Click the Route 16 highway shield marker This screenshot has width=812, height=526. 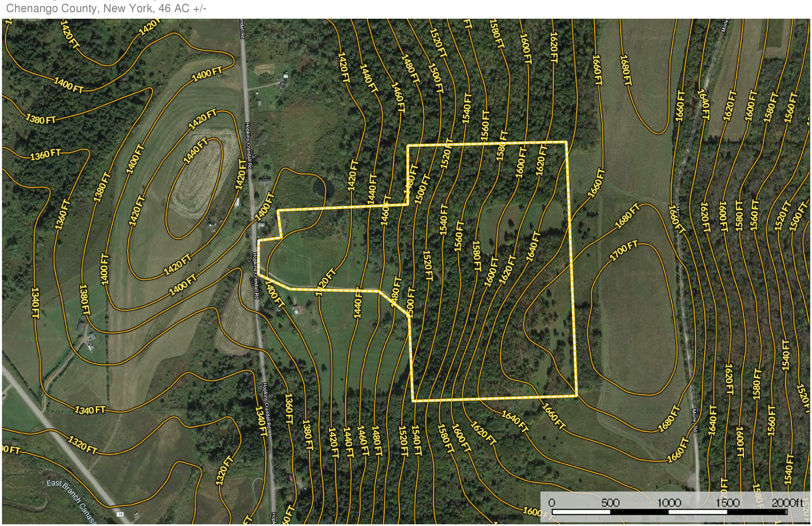click(x=120, y=514)
